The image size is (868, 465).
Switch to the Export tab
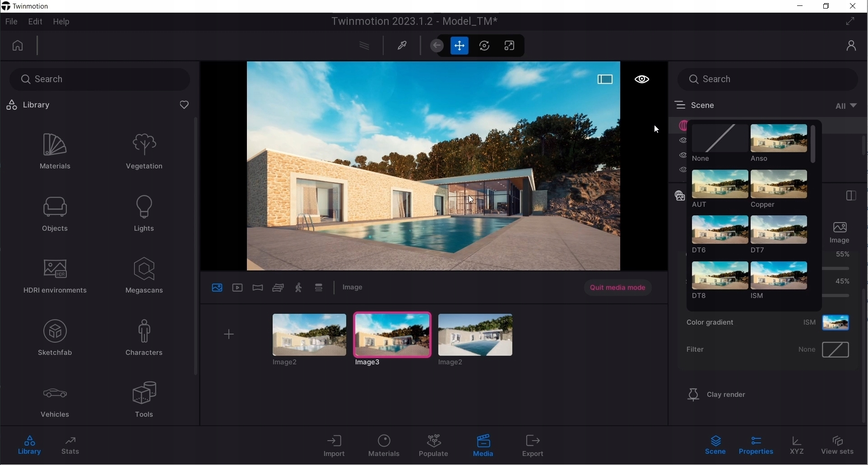(x=533, y=446)
